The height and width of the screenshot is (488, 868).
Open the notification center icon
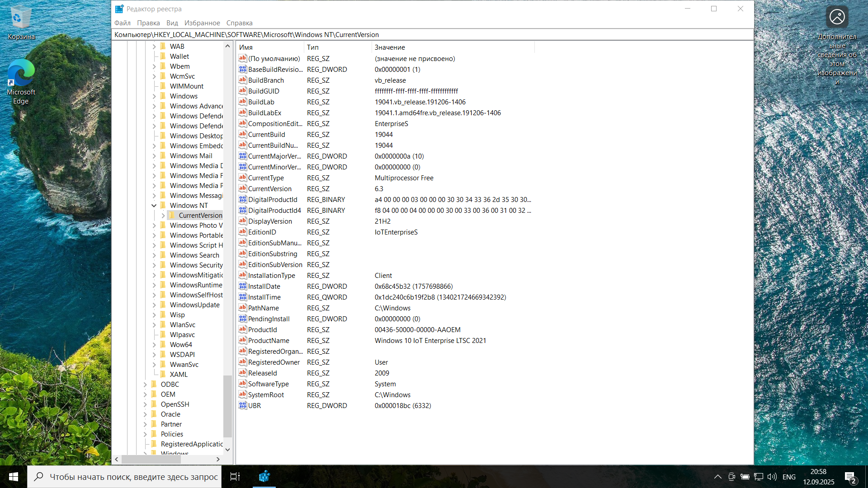click(850, 477)
